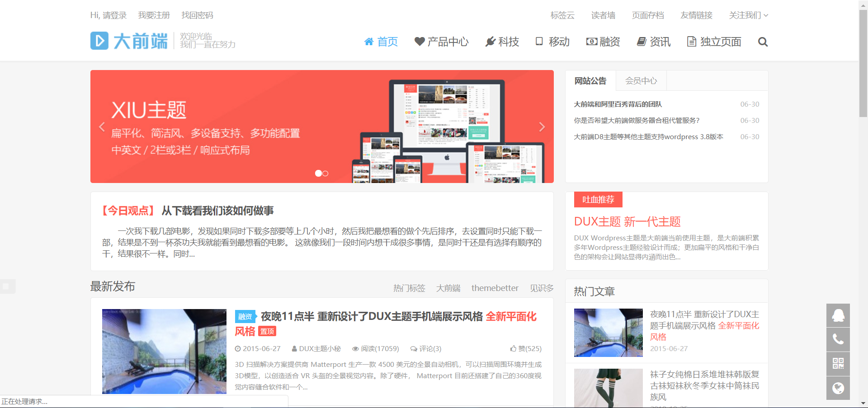The image size is (868, 408).
Task: Go to next slide with right chevron
Action: [542, 127]
